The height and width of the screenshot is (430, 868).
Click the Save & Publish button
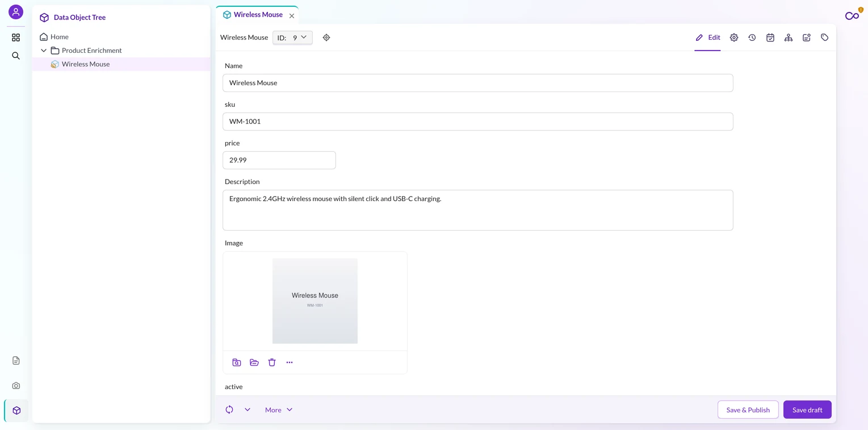tap(748, 410)
